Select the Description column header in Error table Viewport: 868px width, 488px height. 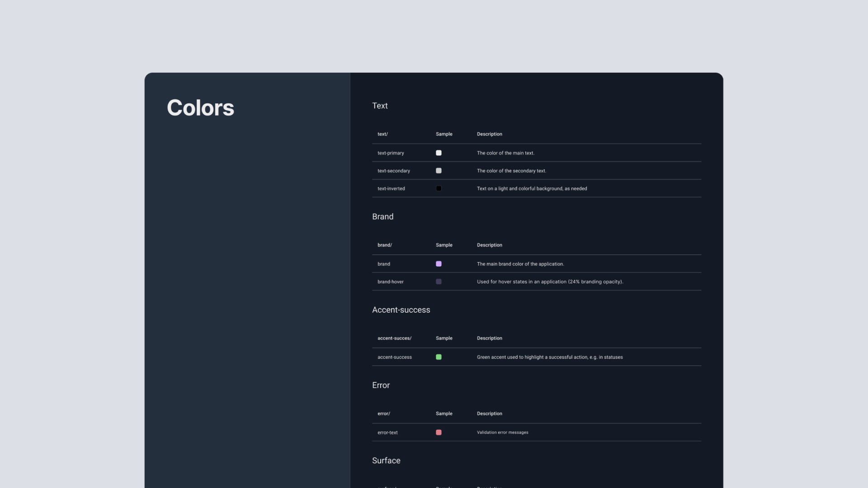490,413
